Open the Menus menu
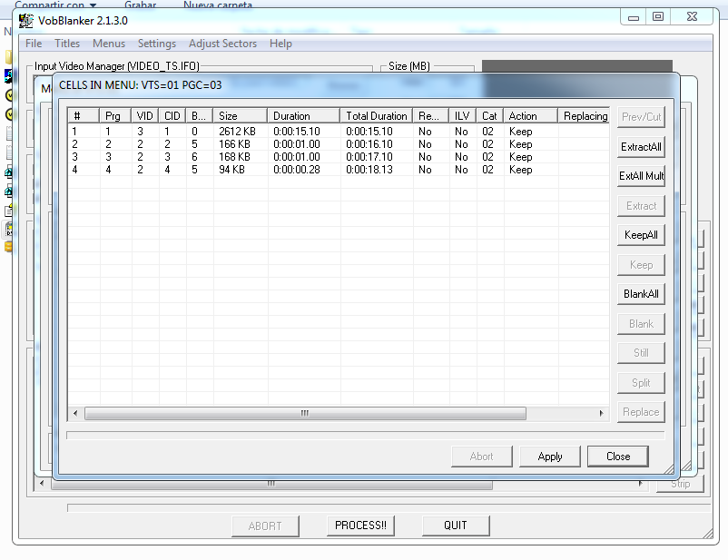The height and width of the screenshot is (560, 728). pyautogui.click(x=109, y=44)
